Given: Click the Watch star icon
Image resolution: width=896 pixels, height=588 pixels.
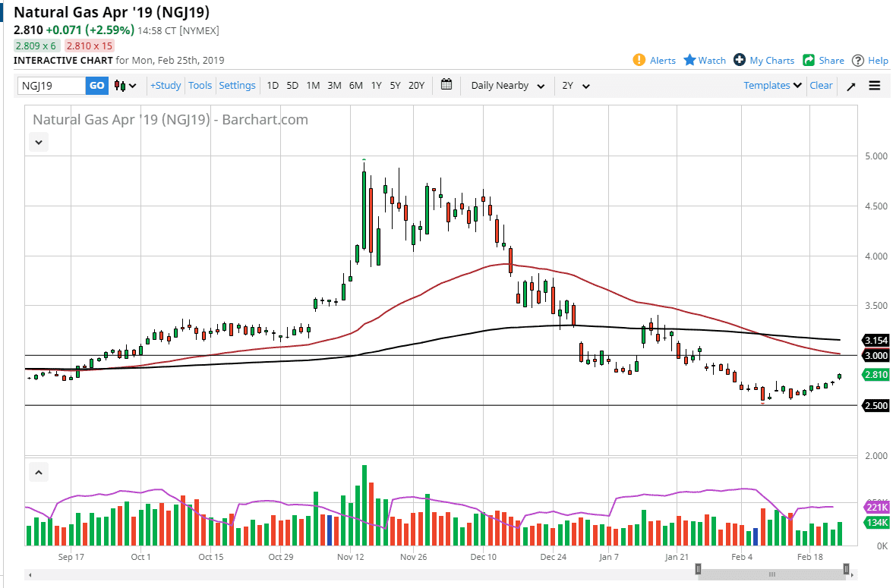Looking at the screenshot, I should 689,60.
